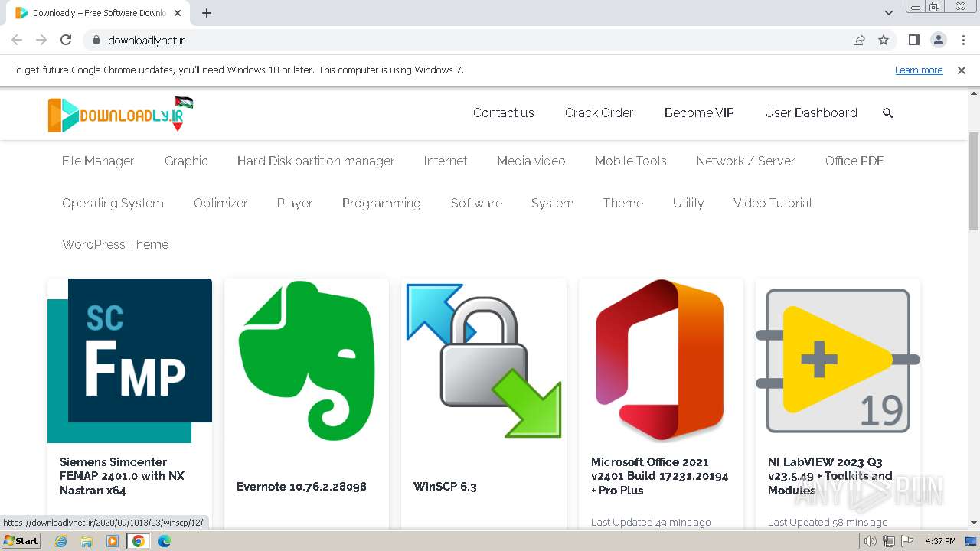980x551 pixels.
Task: Open NI LabVIEW 2023 Q3 title
Action: point(830,476)
